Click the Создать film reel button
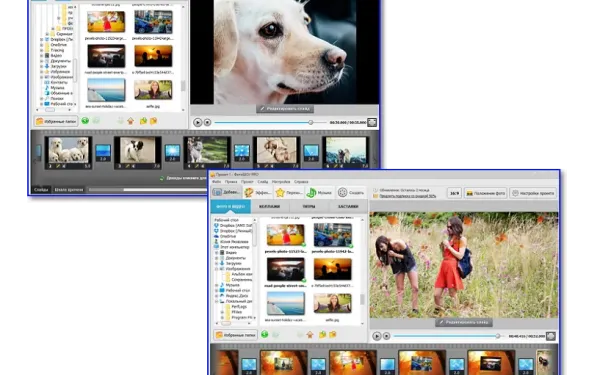Screen dimensions: 600x375 pyautogui.click(x=351, y=192)
